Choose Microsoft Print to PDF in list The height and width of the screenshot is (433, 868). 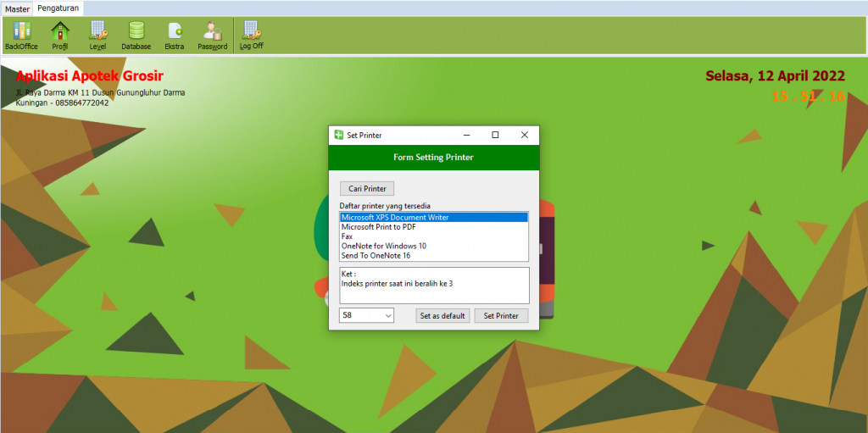pyautogui.click(x=378, y=227)
